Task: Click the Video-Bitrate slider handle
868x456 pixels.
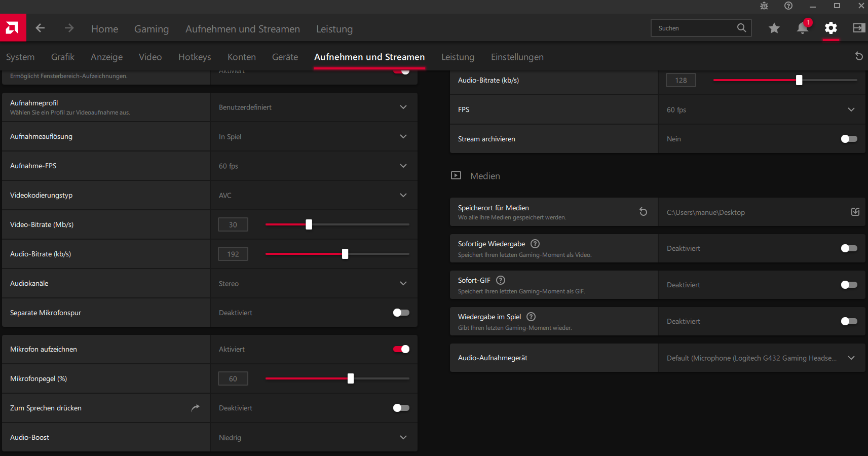Action: point(309,224)
